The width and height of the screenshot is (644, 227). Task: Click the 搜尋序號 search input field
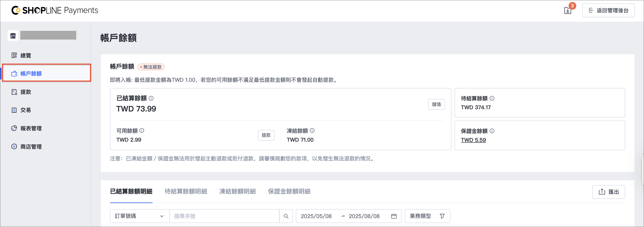pos(224,216)
